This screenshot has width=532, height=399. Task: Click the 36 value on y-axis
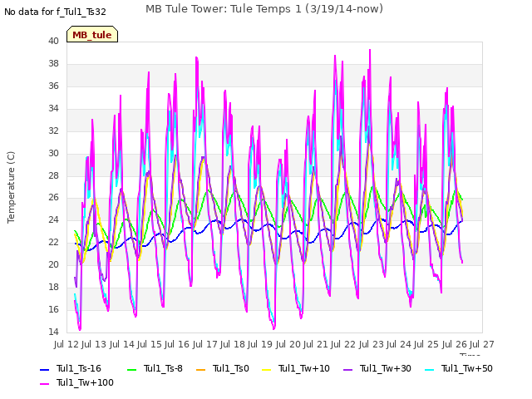tap(53, 86)
